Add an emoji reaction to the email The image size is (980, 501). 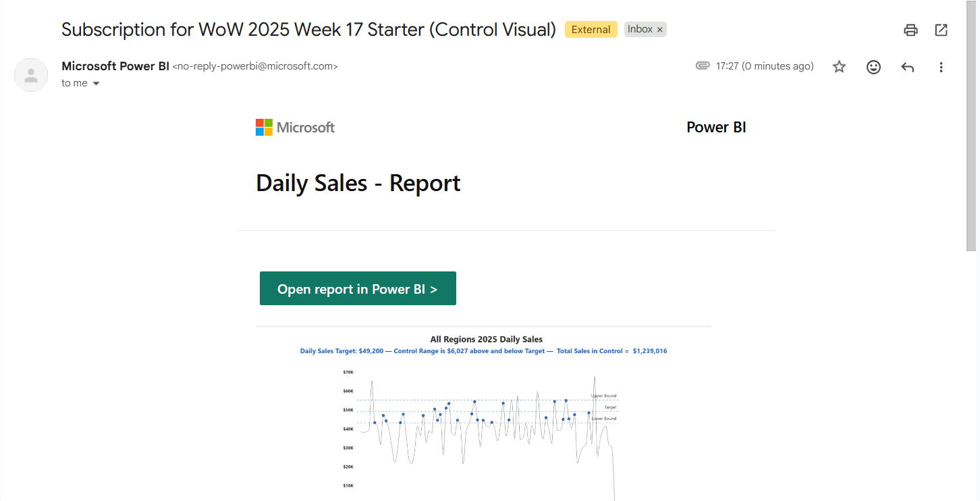873,67
